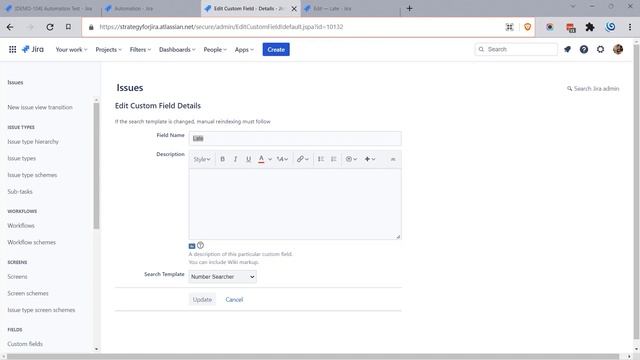
Task: Click the sidebar vertical scrollbar thumb
Action: [x=96, y=165]
